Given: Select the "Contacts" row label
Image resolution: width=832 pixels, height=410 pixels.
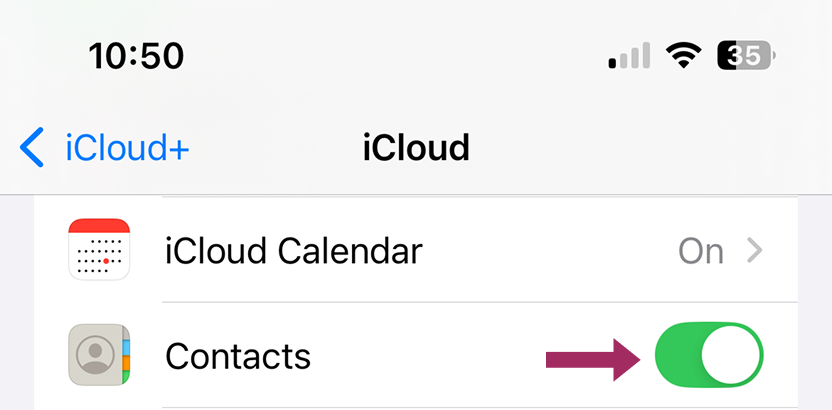Looking at the screenshot, I should 237,356.
